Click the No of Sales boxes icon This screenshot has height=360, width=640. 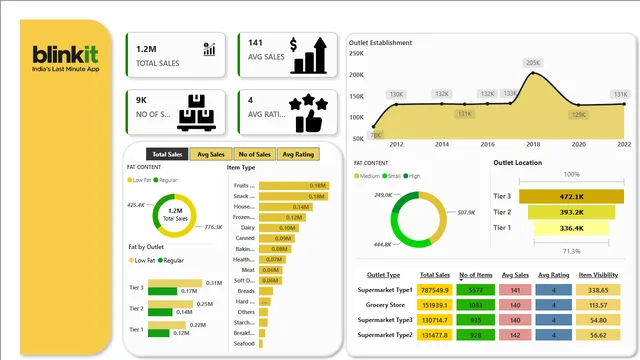tap(197, 113)
